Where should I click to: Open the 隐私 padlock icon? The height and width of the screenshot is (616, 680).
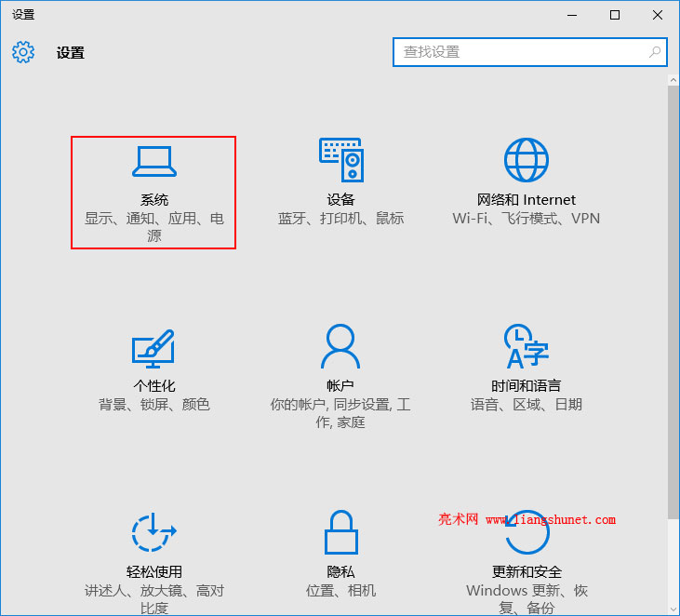(341, 532)
